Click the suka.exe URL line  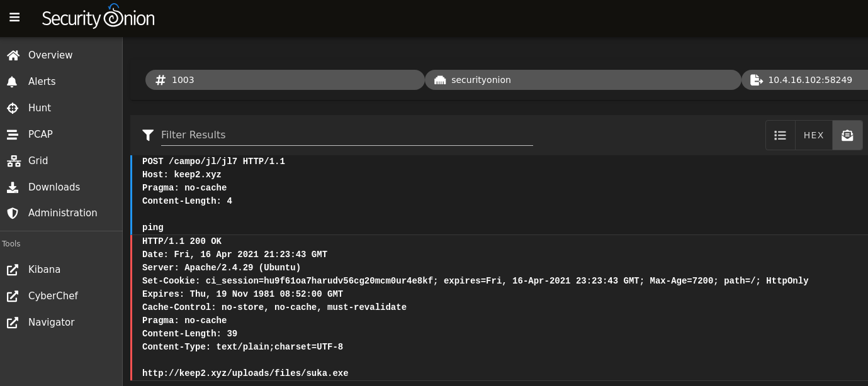click(245, 373)
